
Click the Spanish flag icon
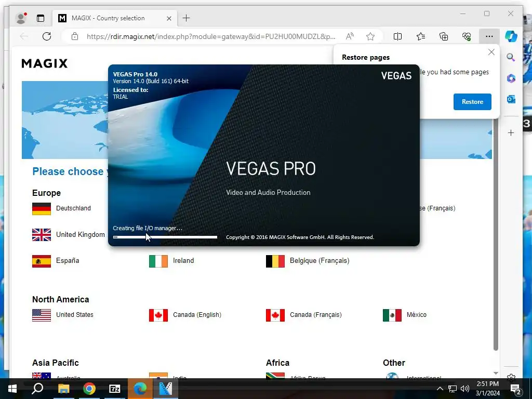pyautogui.click(x=42, y=261)
